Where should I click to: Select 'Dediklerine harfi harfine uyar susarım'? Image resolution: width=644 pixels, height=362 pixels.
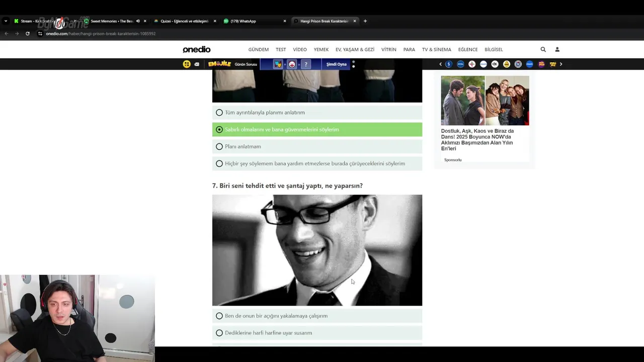[x=317, y=333]
